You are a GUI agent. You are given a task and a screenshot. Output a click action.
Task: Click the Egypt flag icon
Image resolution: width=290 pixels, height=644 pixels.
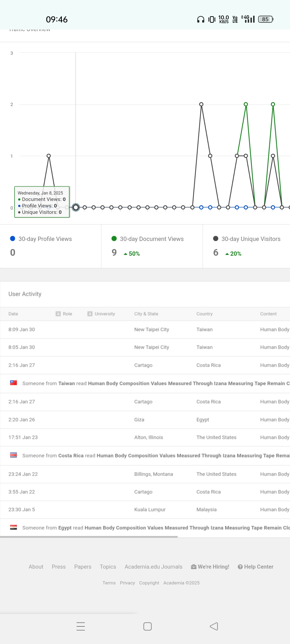pos(13,527)
